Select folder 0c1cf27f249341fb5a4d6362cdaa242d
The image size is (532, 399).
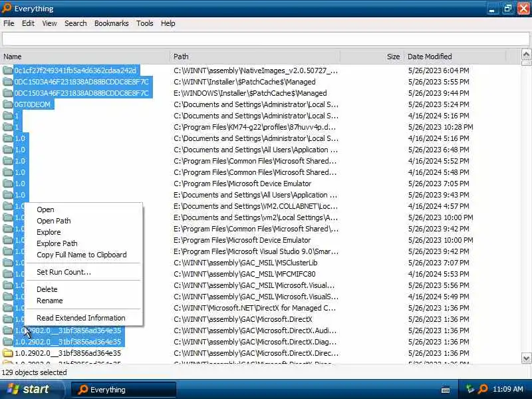pos(75,70)
